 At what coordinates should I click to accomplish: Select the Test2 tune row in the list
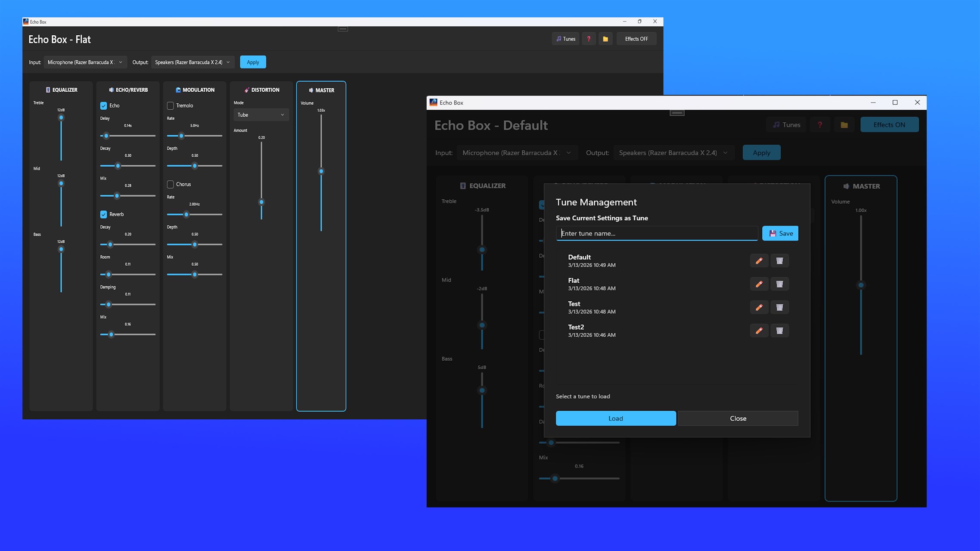677,331
